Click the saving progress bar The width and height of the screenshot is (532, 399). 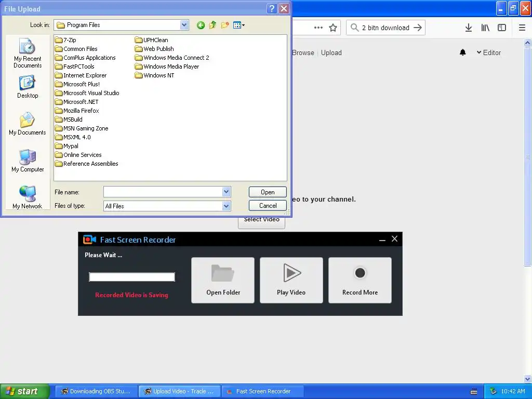pyautogui.click(x=132, y=277)
